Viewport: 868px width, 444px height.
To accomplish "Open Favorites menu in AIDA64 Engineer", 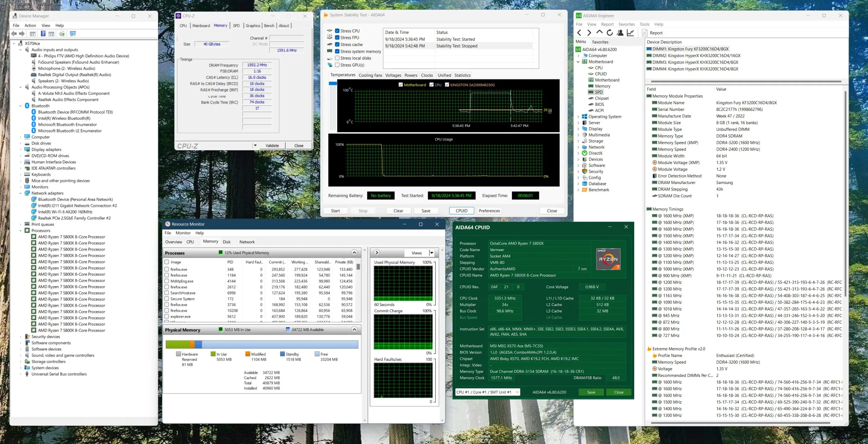I will [626, 24].
